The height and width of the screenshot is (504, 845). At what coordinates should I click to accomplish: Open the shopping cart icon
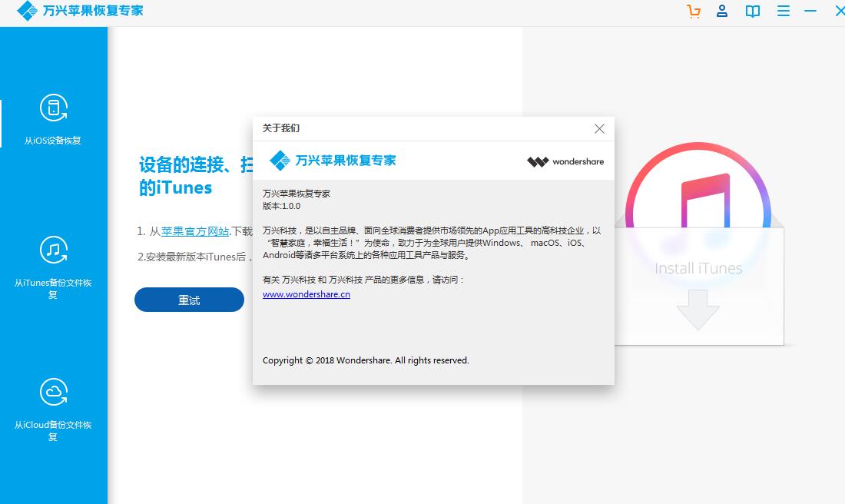click(694, 11)
